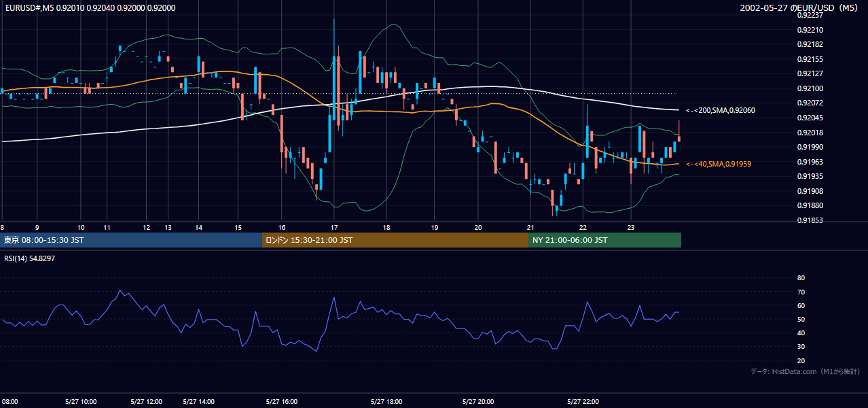Click price axis value 0.91990
868x408 pixels.
pos(810,147)
